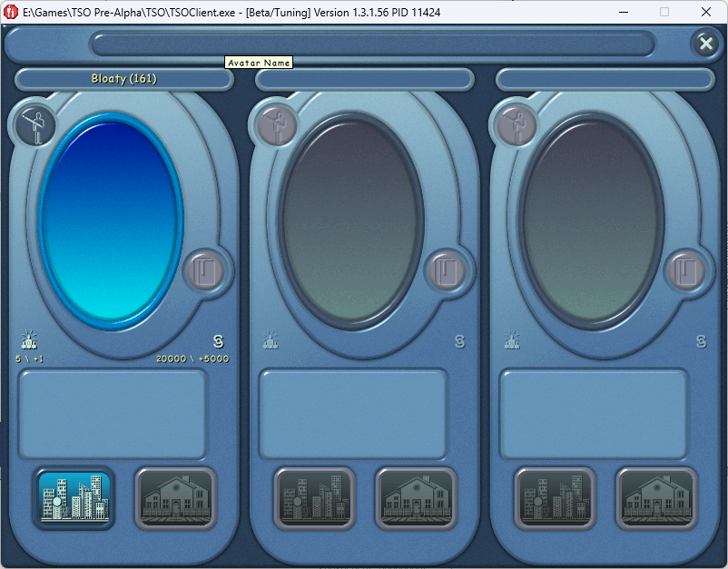Click the round X exit button in the game panel

pyautogui.click(x=705, y=44)
